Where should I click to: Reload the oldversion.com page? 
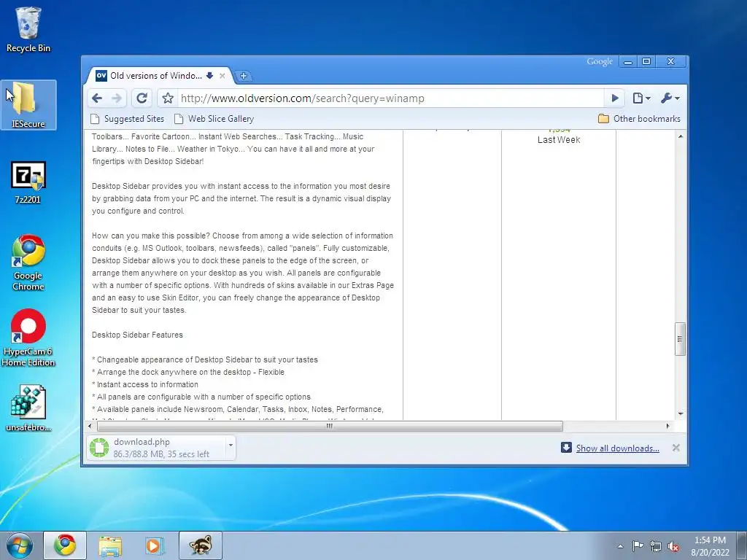click(x=142, y=98)
